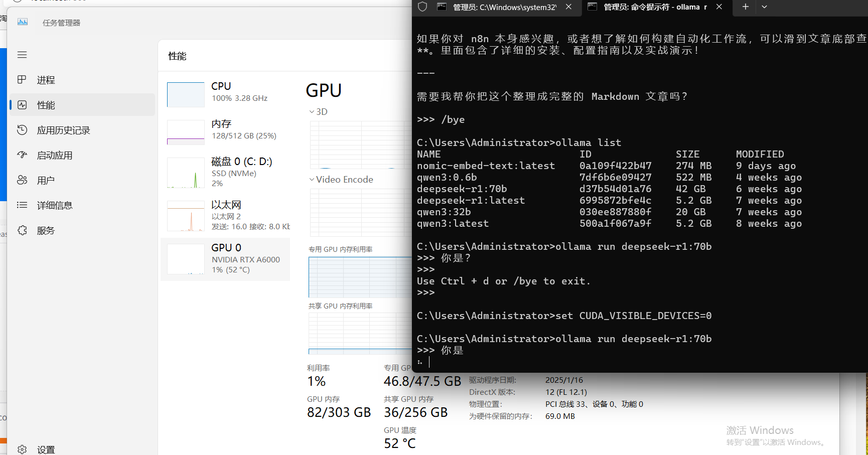Click the Details (详细信息) sidebar icon
Viewport: 868px width, 455px height.
(22, 205)
